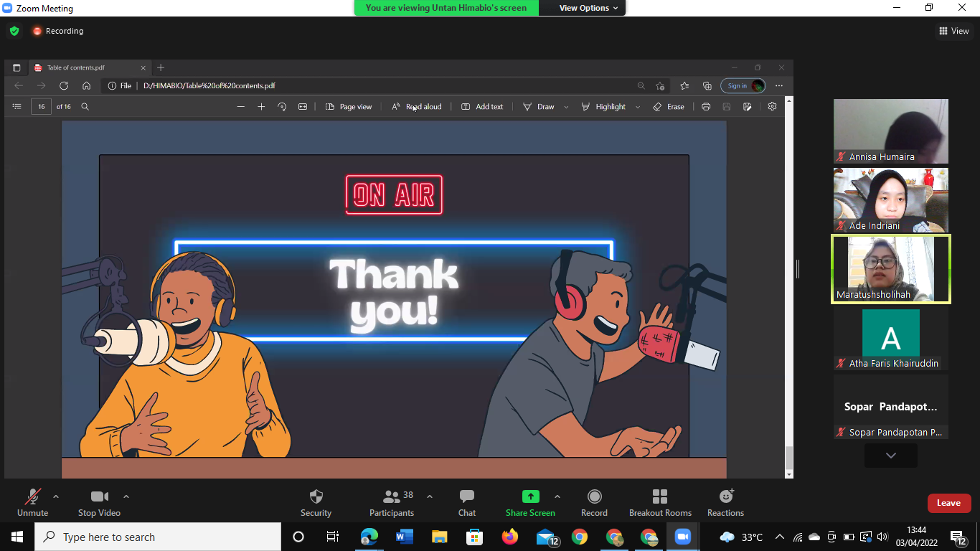980x551 pixels.
Task: Open Breakout Rooms
Action: (x=660, y=502)
